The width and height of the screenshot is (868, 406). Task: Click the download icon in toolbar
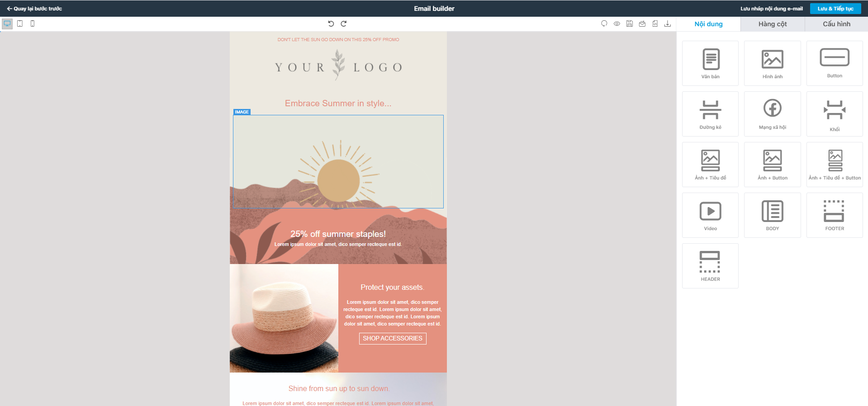[668, 24]
